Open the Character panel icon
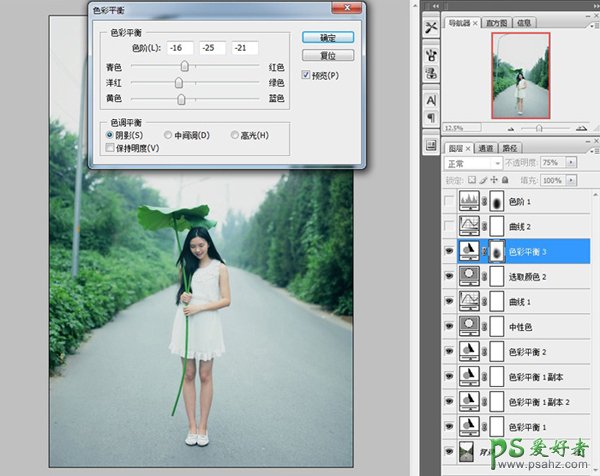 (x=431, y=100)
